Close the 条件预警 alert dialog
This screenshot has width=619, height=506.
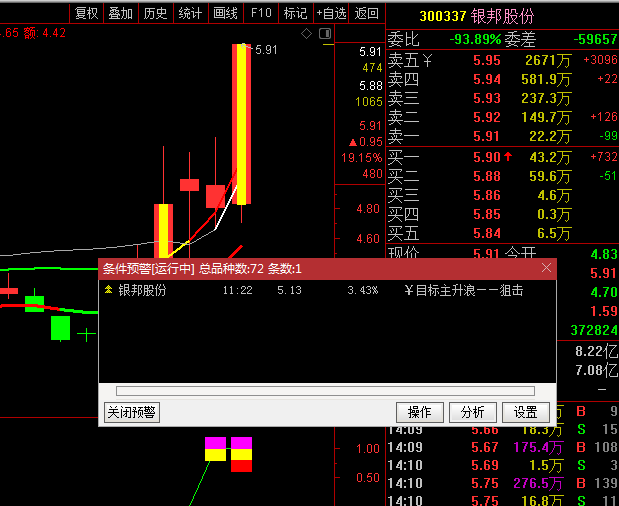coord(546,268)
